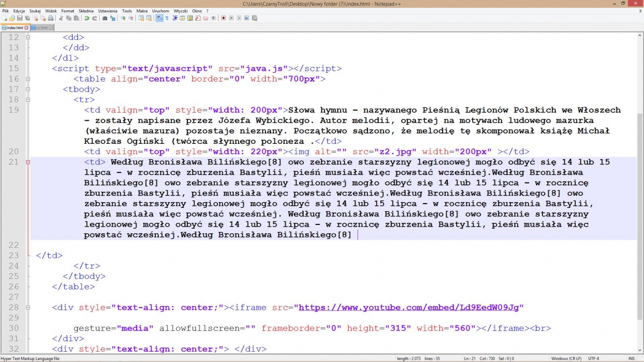The width and height of the screenshot is (644, 362).
Task: Collapse the fold marker at line 16
Action: (x=28, y=79)
